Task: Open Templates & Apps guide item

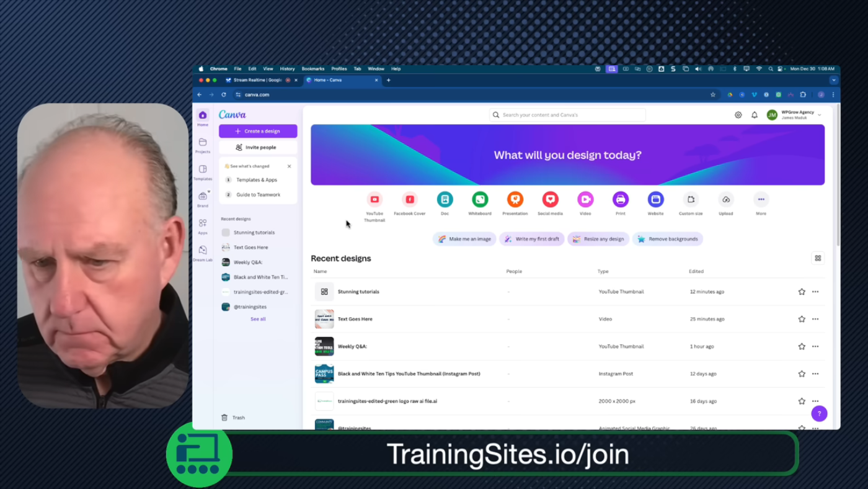Action: pos(258,180)
